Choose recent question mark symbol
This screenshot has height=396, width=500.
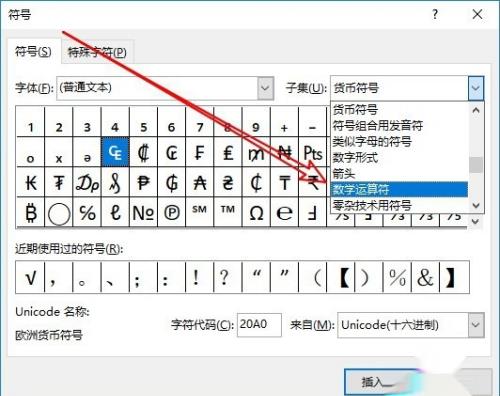(x=228, y=277)
